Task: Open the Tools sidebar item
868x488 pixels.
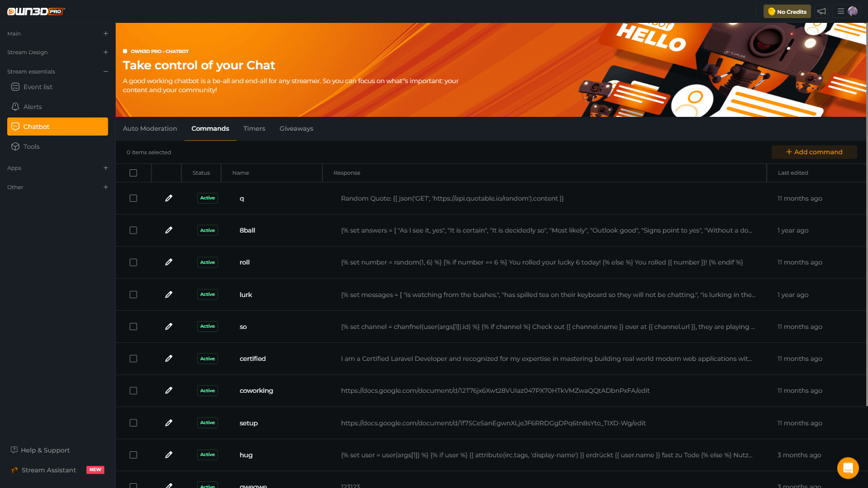Action: click(31, 146)
